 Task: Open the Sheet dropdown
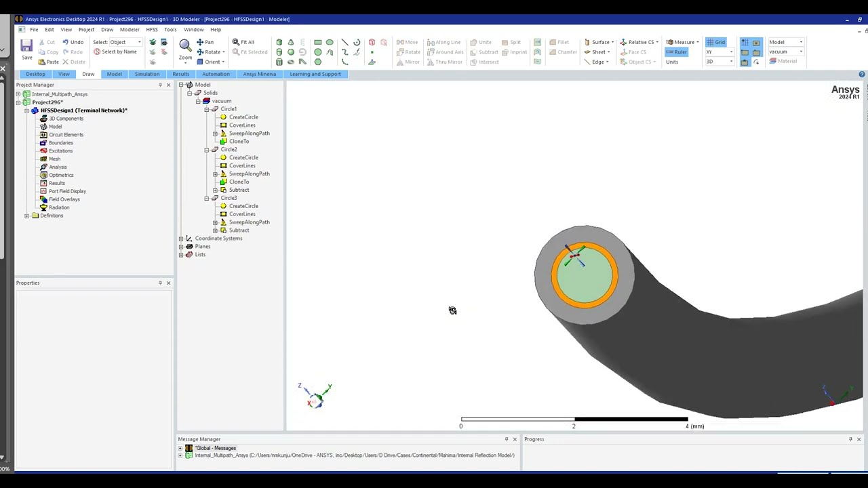click(x=609, y=52)
